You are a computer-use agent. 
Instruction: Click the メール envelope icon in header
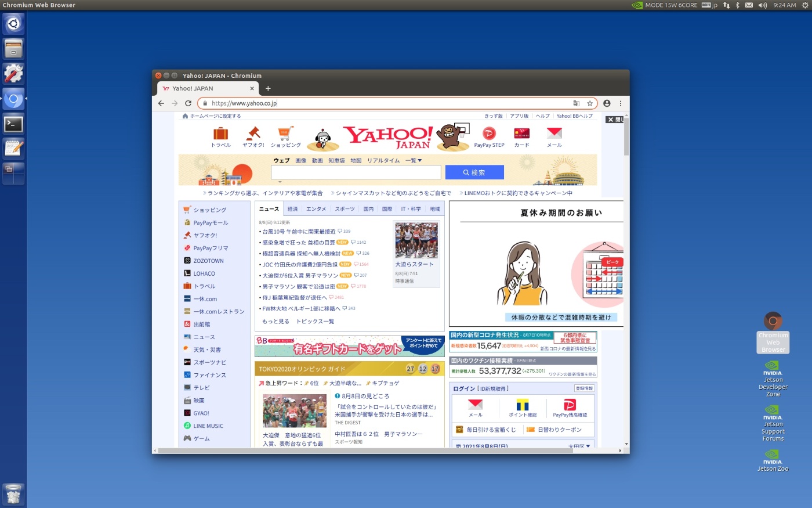(554, 133)
